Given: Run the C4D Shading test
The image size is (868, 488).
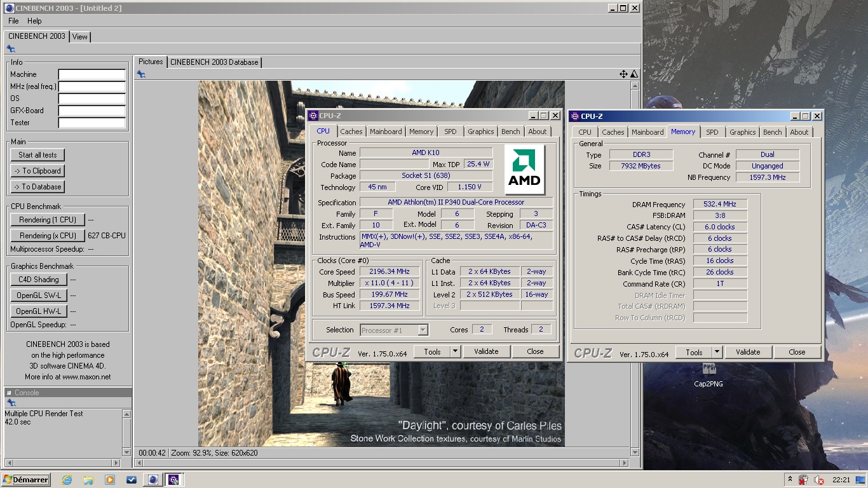Looking at the screenshot, I should (x=38, y=280).
